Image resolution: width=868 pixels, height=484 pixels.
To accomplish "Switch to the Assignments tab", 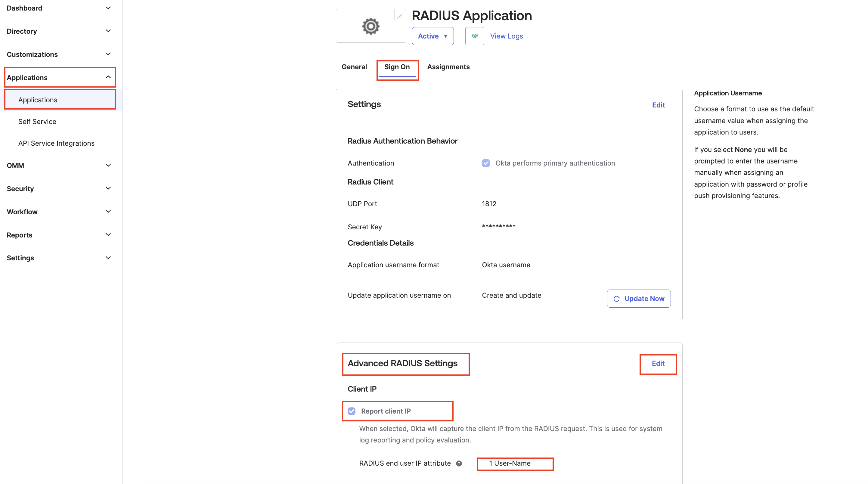I will [x=448, y=67].
